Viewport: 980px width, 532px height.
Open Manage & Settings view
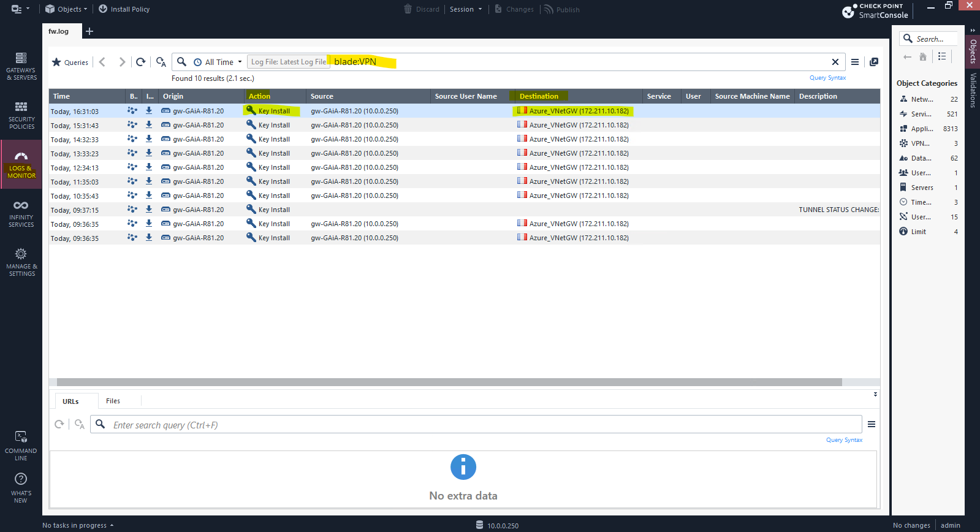click(21, 262)
